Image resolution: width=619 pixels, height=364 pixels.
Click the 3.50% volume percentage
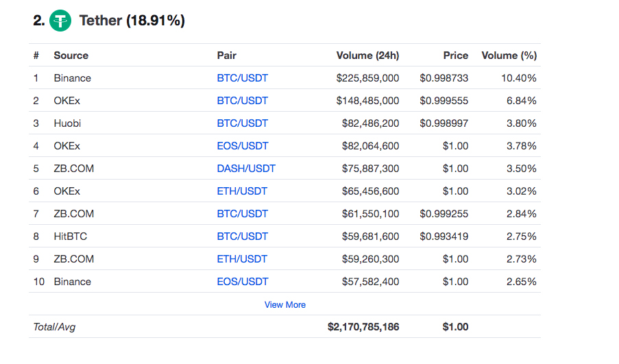point(522,169)
